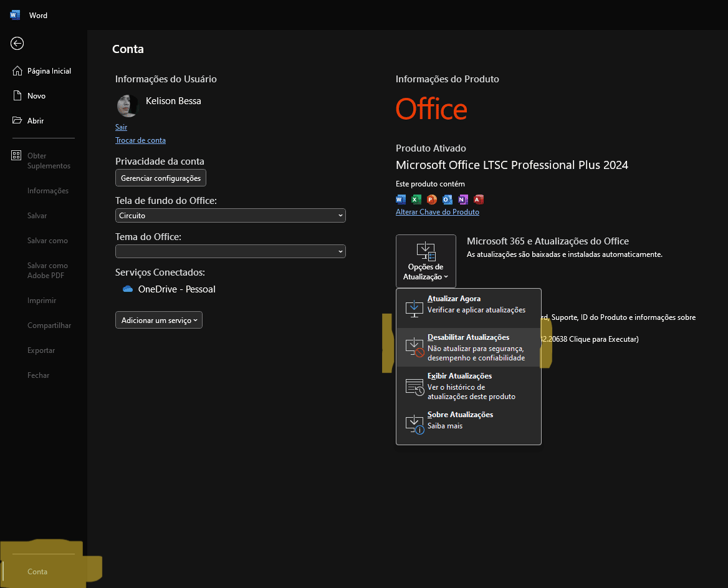Screen dimensions: 728x588
Task: Click the Sair link
Action: point(121,127)
